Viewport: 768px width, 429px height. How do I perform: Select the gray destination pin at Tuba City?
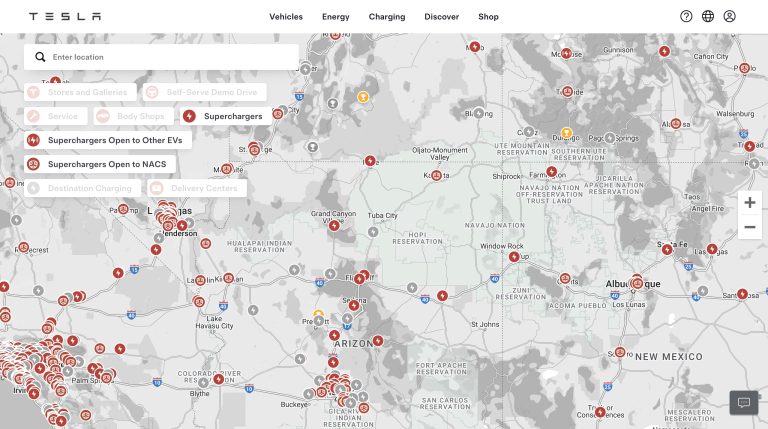click(373, 232)
